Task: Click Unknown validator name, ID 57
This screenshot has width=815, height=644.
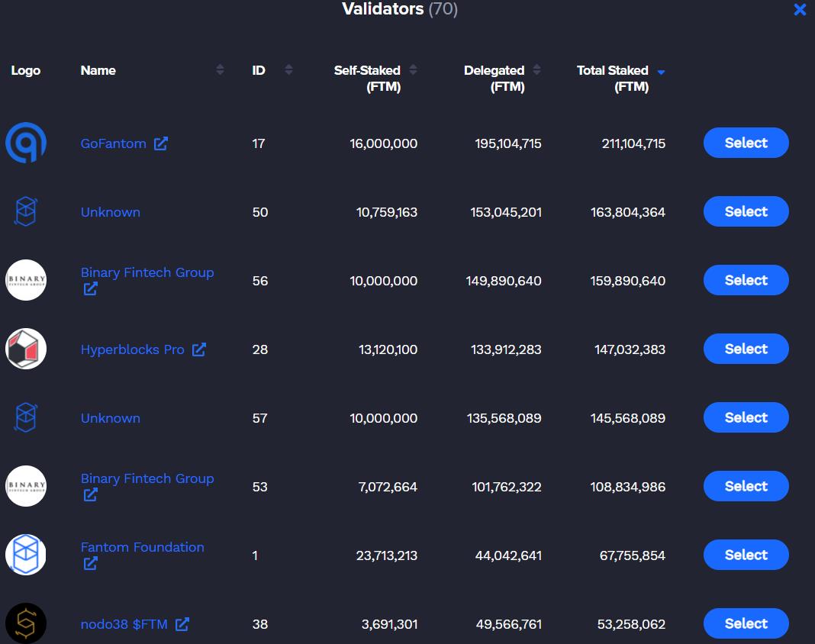Action: point(110,418)
